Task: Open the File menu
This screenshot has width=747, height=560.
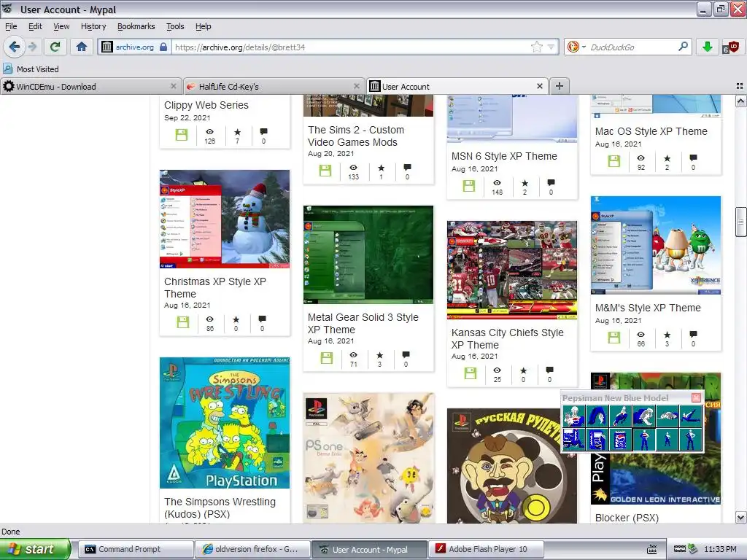Action: [x=11, y=27]
